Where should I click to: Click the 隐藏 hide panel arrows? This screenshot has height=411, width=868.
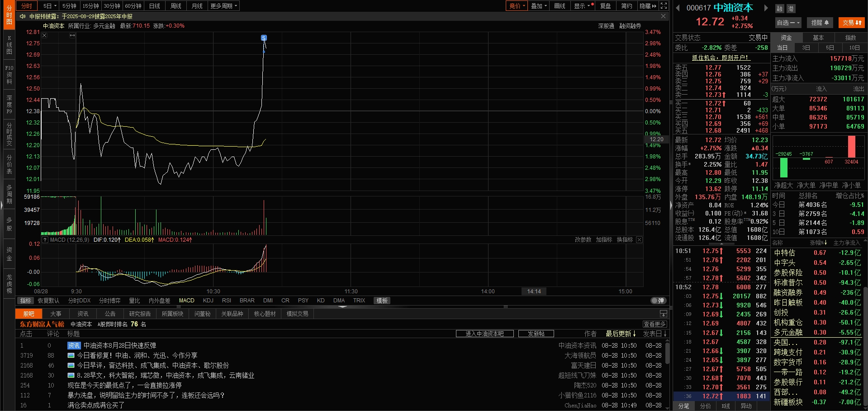648,6
